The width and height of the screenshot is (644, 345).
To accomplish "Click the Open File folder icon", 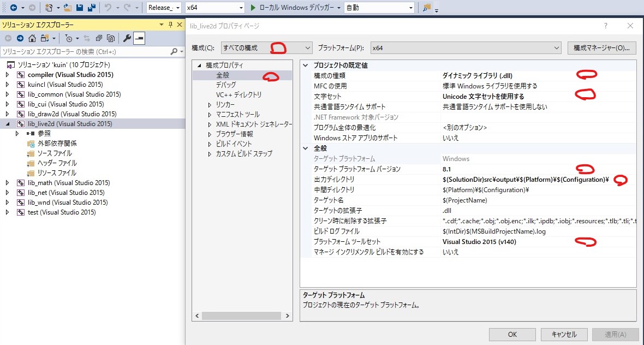I will tap(68, 8).
